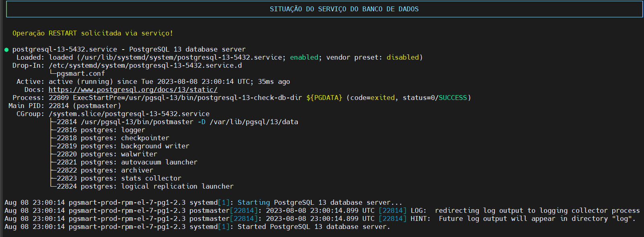Image resolution: width=644 pixels, height=237 pixels.
Task: Select the '22822 postgres: archiver' row
Action: [x=105, y=170]
